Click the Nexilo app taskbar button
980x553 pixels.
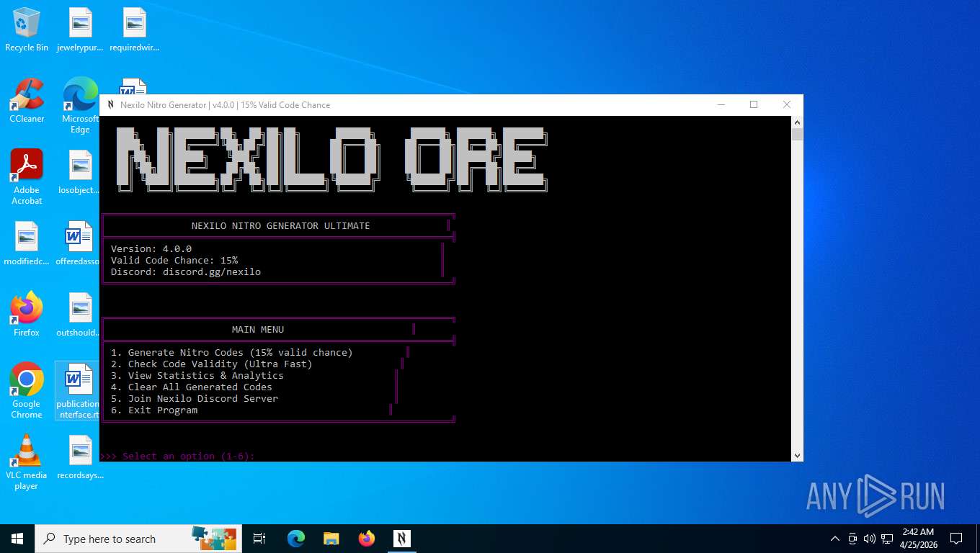402,539
